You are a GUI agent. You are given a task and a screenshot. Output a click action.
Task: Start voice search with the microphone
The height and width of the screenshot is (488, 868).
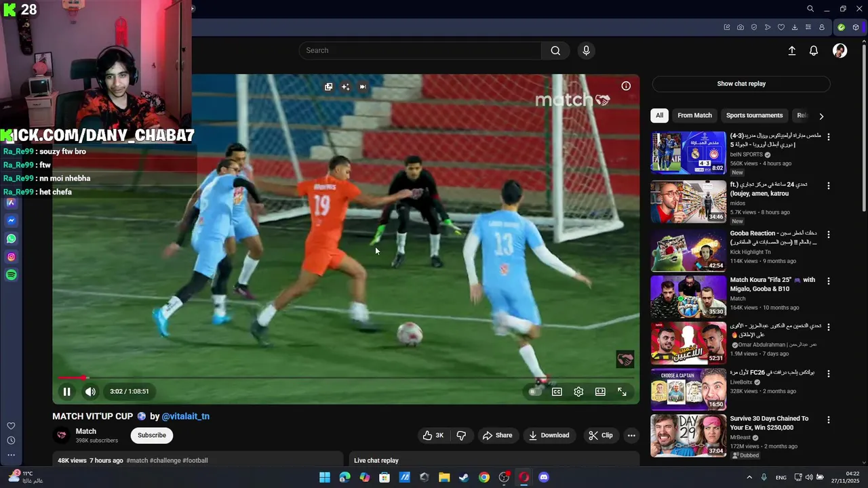[587, 50]
